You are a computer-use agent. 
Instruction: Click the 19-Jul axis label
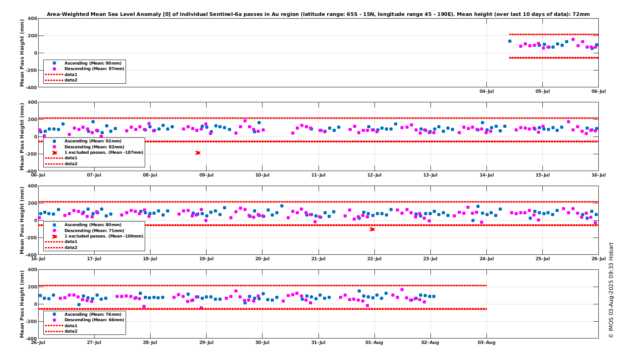click(x=206, y=259)
